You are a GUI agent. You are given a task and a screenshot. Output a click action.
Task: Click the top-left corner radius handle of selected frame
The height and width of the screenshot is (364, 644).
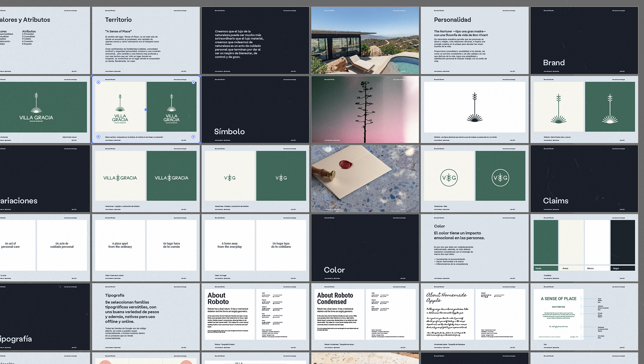point(98,82)
